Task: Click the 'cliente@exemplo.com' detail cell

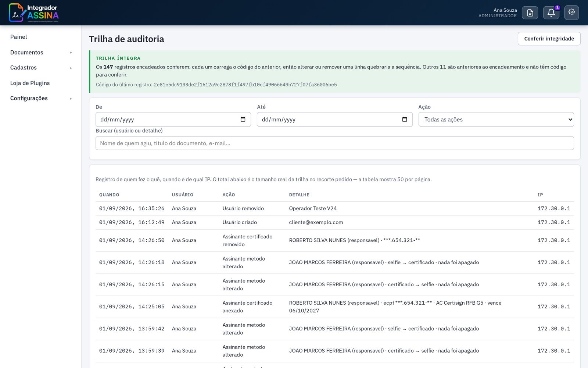Action: click(316, 222)
